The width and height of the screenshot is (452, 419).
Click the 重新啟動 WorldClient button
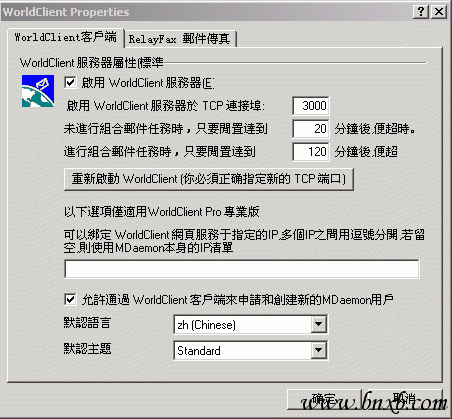(209, 179)
